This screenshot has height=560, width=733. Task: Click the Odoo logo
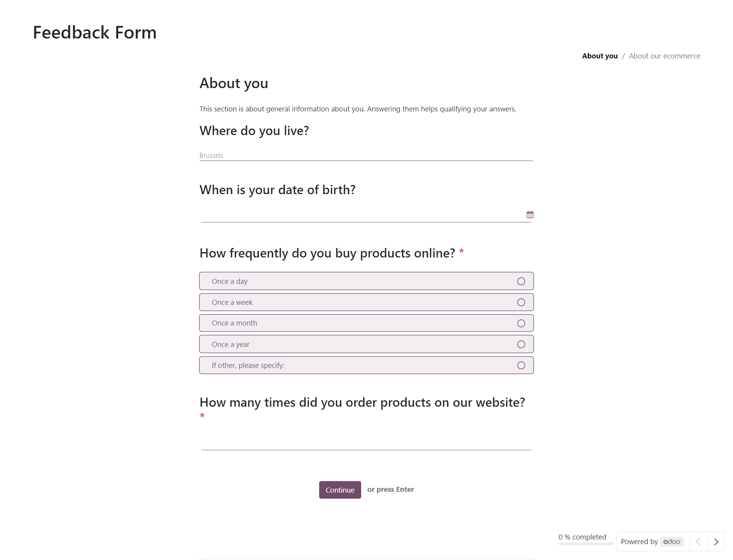coord(672,542)
